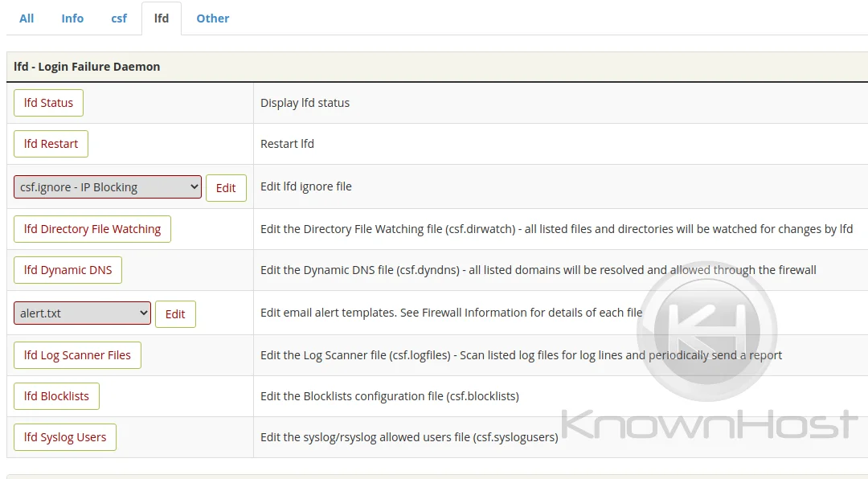Image resolution: width=868 pixels, height=479 pixels.
Task: Click the csf.blocklists description text
Action: 390,396
